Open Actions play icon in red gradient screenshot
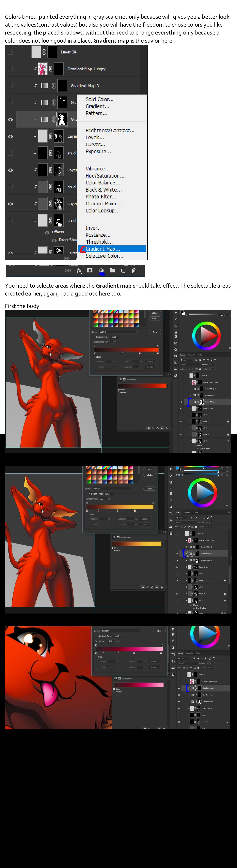237x868 pixels. 176,313
